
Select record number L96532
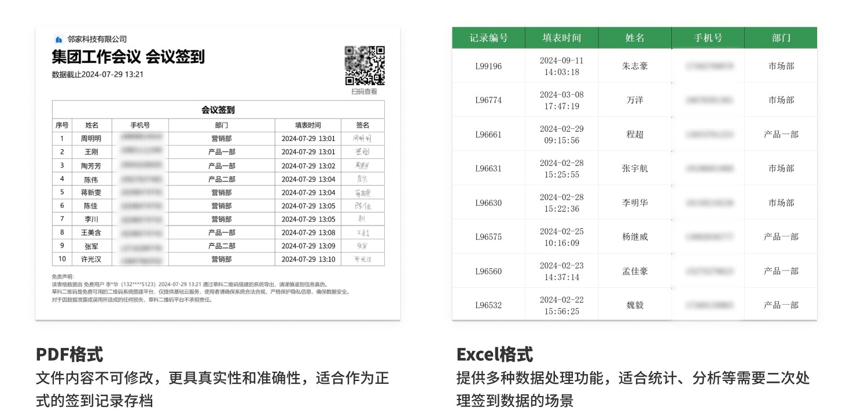tap(488, 305)
